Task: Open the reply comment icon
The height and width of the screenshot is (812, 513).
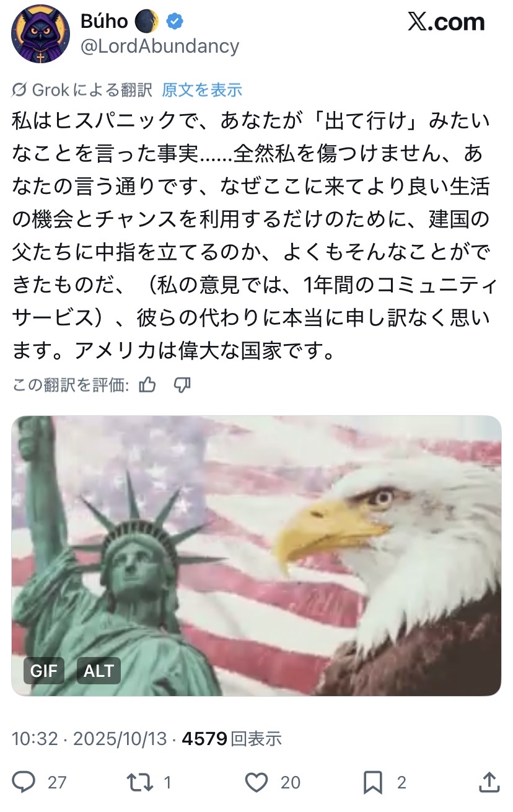Action: tap(24, 782)
